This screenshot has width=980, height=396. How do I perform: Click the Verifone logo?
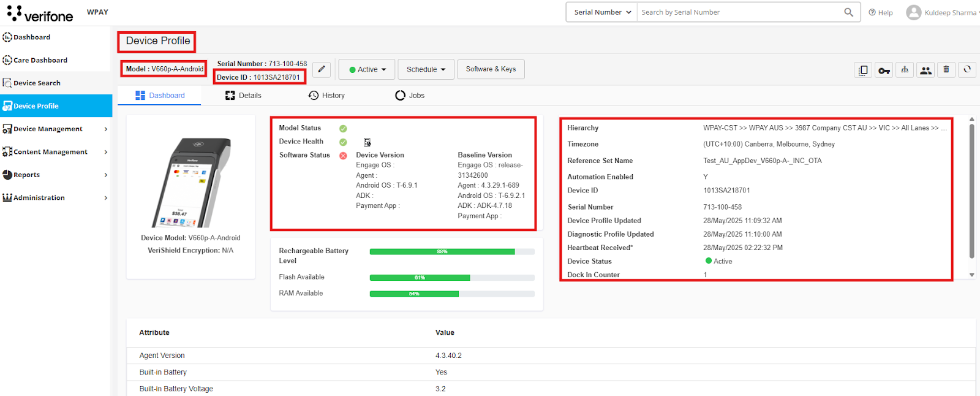click(x=40, y=13)
